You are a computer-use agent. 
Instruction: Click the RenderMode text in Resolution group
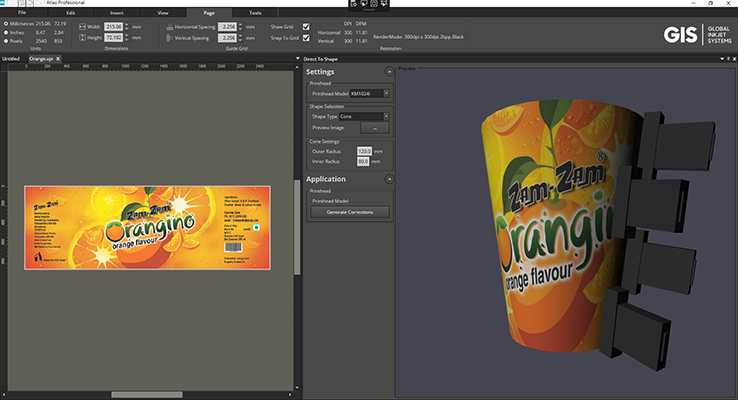click(x=418, y=37)
